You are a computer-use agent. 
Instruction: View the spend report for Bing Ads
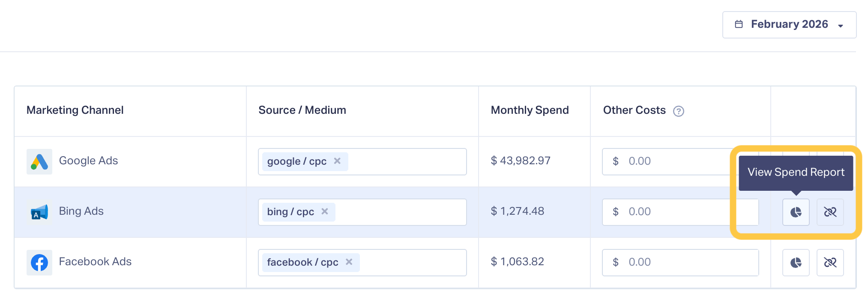(x=796, y=212)
